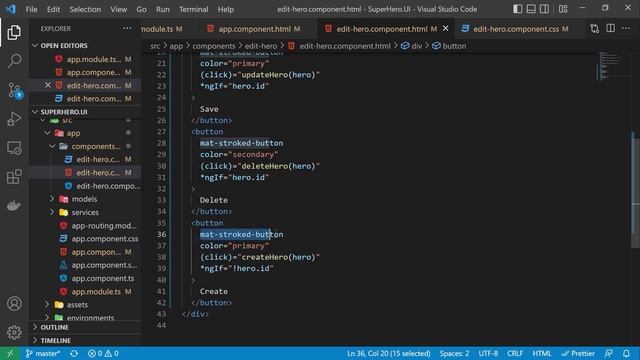This screenshot has height=360, width=640.
Task: Open the Edit menu
Action: pyautogui.click(x=53, y=9)
